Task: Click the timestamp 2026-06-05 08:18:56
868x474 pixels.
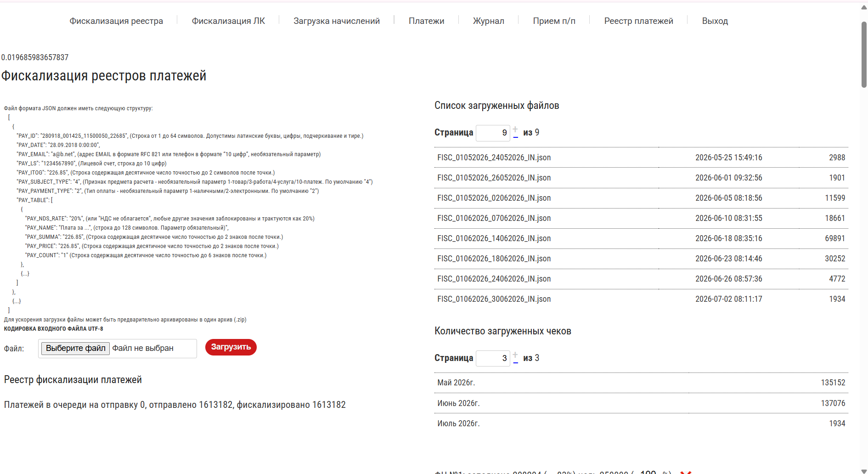Action: click(x=729, y=198)
